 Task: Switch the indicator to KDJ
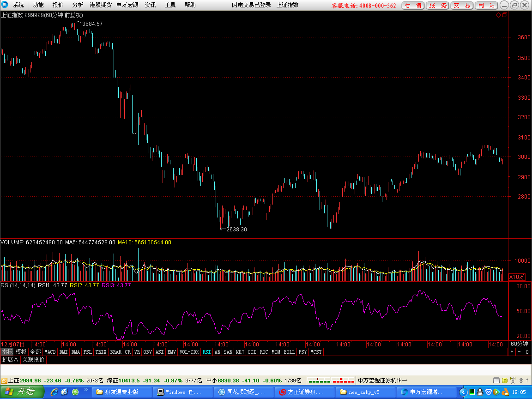pos(240,352)
